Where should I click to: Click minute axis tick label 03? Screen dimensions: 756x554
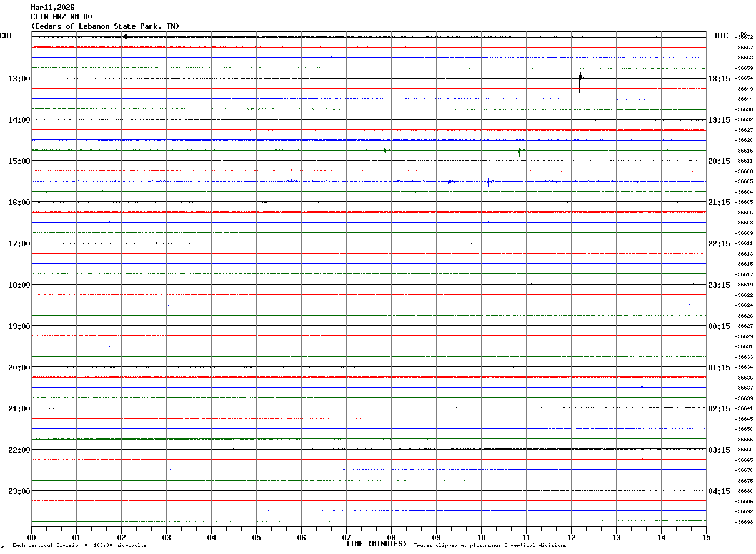[x=166, y=538]
